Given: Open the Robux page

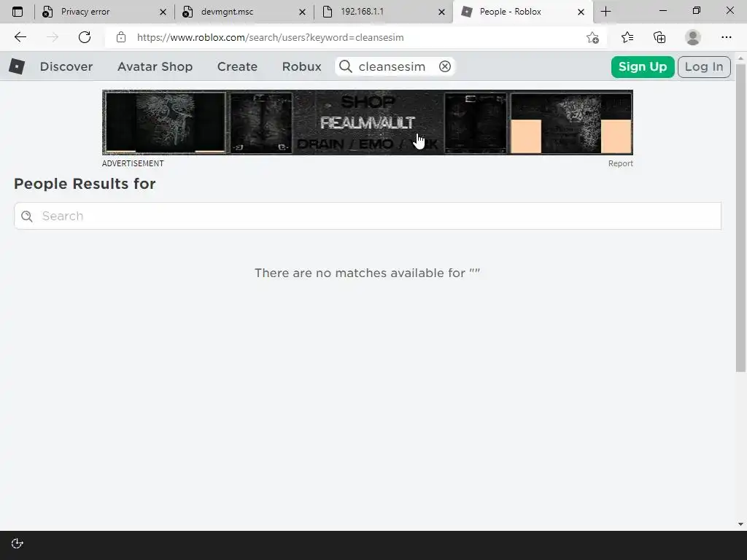Looking at the screenshot, I should tap(301, 66).
